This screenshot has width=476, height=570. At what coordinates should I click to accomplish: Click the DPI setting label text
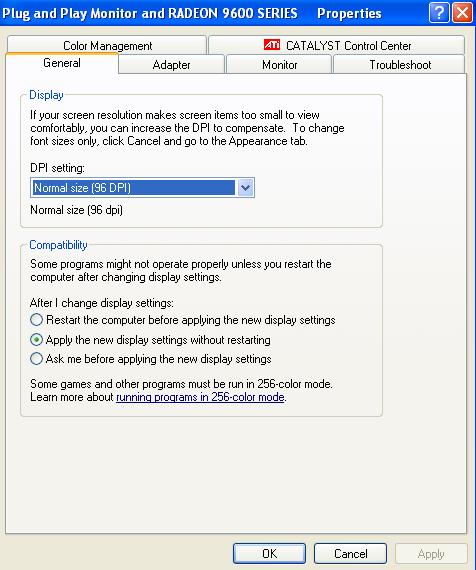coord(57,168)
